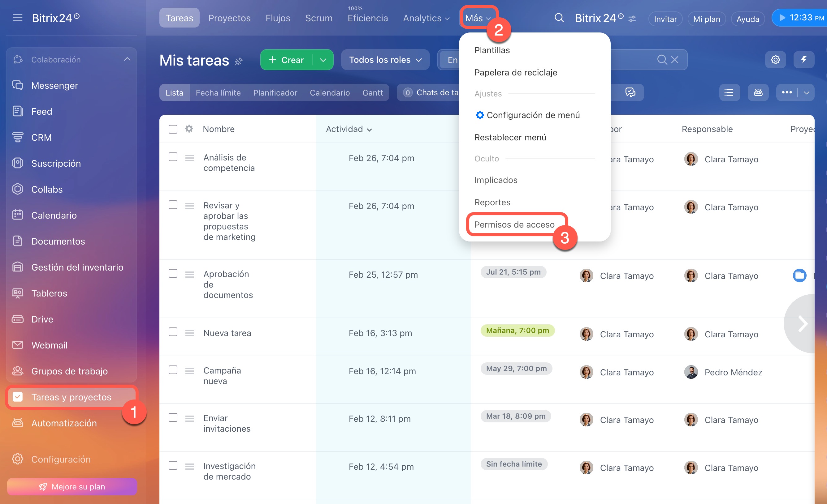Click the lightning bolt automation icon
Viewport: 827px width, 504px height.
(x=803, y=60)
